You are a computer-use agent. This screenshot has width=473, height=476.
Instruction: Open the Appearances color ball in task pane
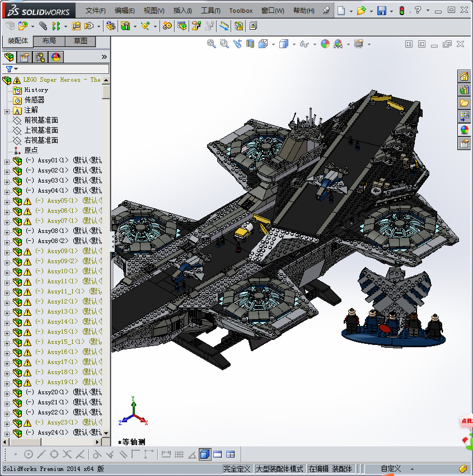(464, 130)
